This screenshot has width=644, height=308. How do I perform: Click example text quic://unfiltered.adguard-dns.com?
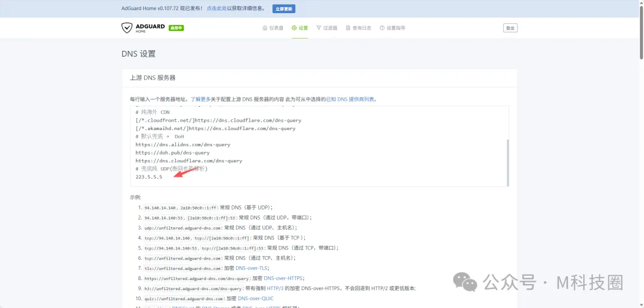point(184,299)
